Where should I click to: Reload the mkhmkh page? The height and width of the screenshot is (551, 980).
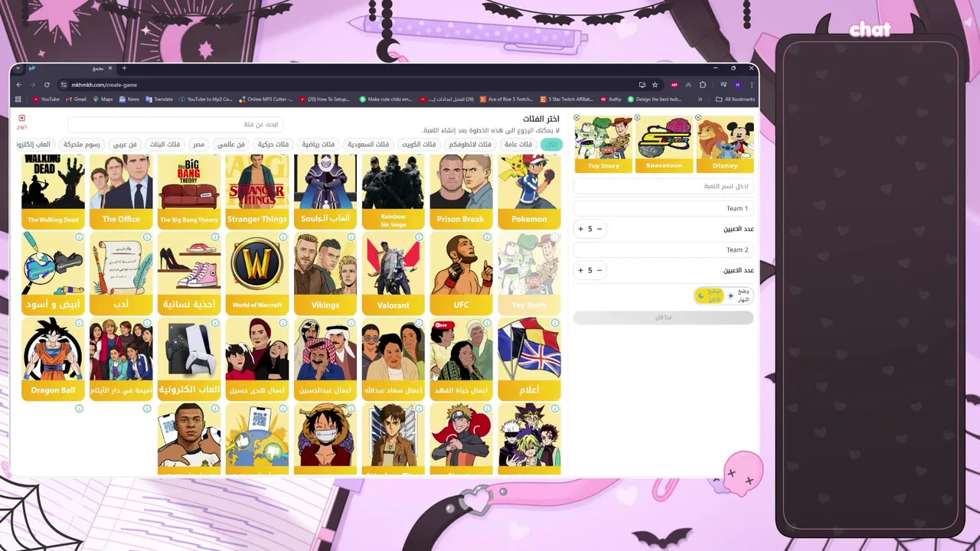[x=47, y=85]
